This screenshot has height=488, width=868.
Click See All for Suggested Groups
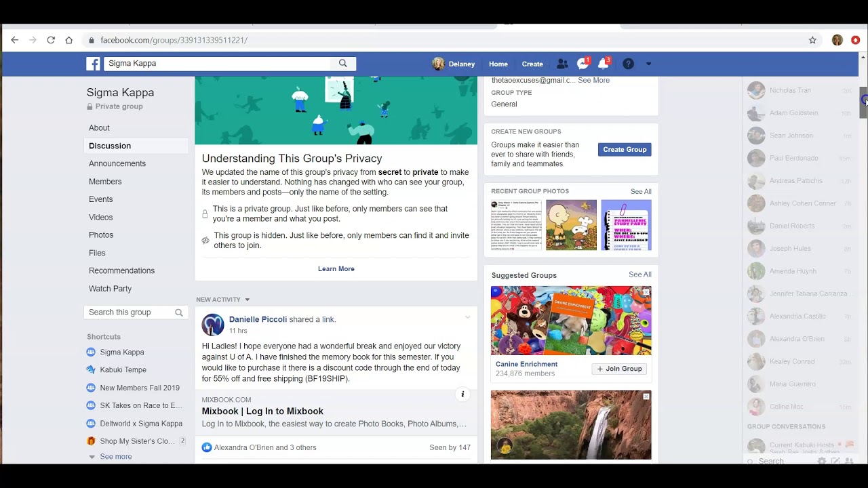[640, 274]
